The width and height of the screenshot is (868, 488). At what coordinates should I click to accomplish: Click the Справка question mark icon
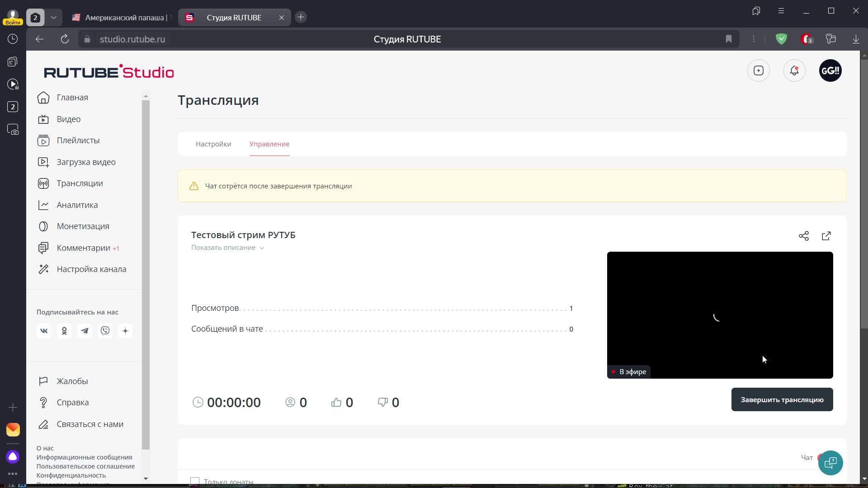(x=43, y=403)
